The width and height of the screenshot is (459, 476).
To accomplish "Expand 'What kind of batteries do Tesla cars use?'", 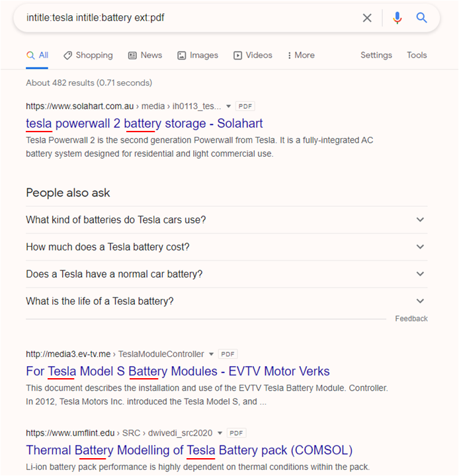I will 227,219.
